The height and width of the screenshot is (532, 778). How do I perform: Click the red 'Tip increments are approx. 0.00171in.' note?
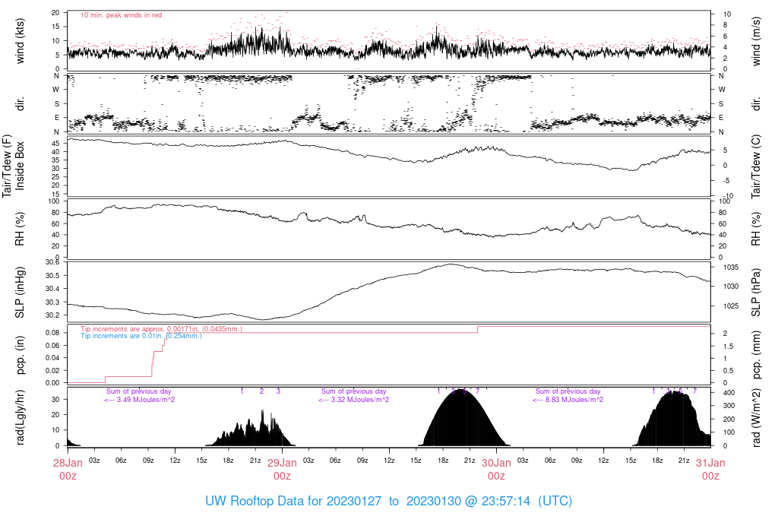(161, 329)
